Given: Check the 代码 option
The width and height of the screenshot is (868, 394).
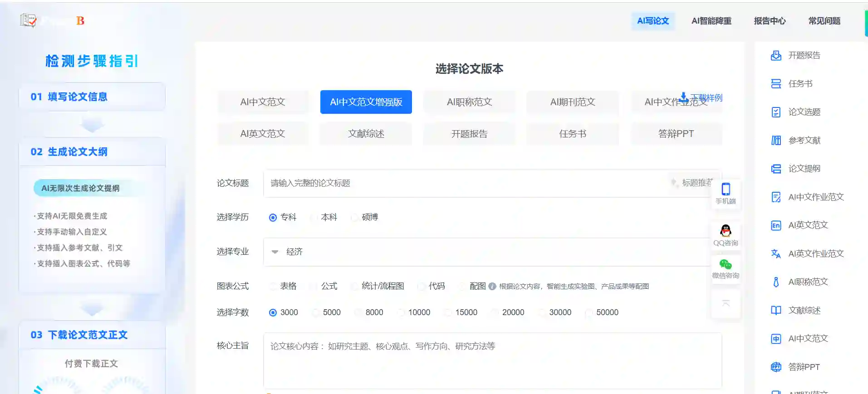Looking at the screenshot, I should click(422, 286).
